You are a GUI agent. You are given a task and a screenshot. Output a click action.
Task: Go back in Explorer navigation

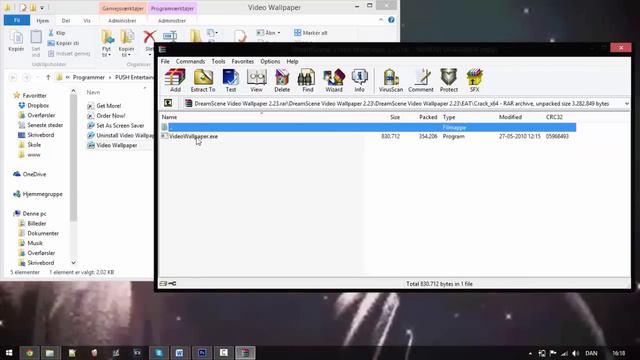13,77
